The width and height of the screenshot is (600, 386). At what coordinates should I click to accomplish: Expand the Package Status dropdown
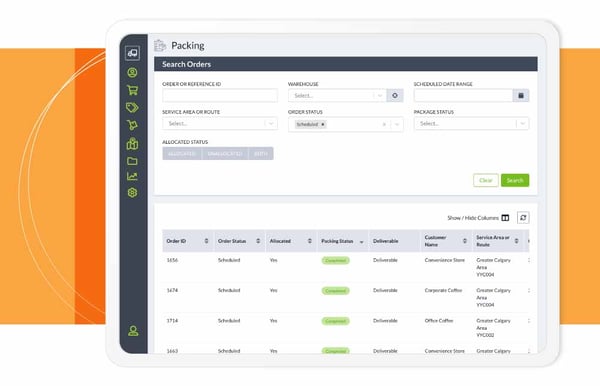point(523,124)
